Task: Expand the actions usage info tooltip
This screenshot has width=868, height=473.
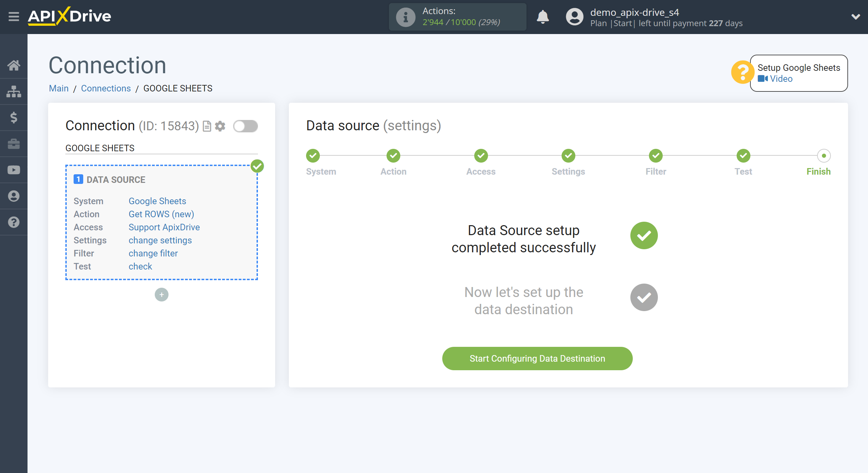Action: [404, 16]
